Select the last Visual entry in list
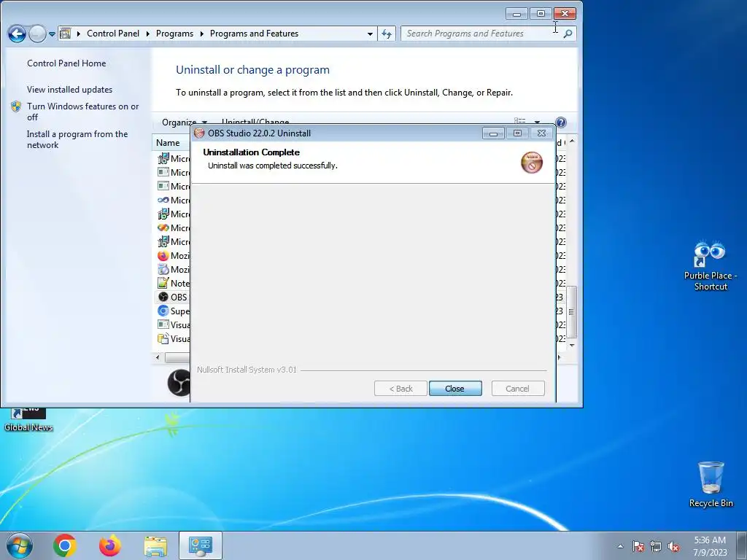 click(x=174, y=338)
